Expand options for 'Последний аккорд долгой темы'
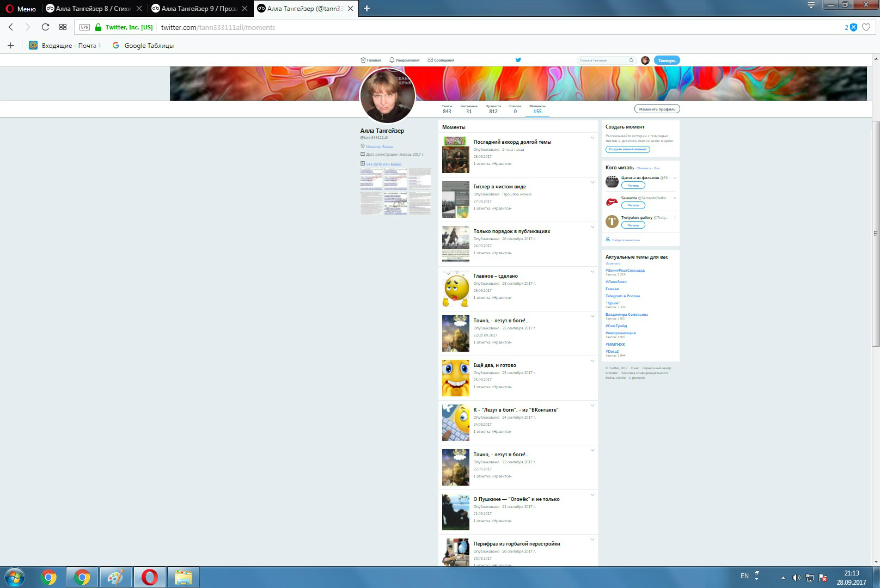Image resolution: width=880 pixels, height=588 pixels. tap(592, 138)
